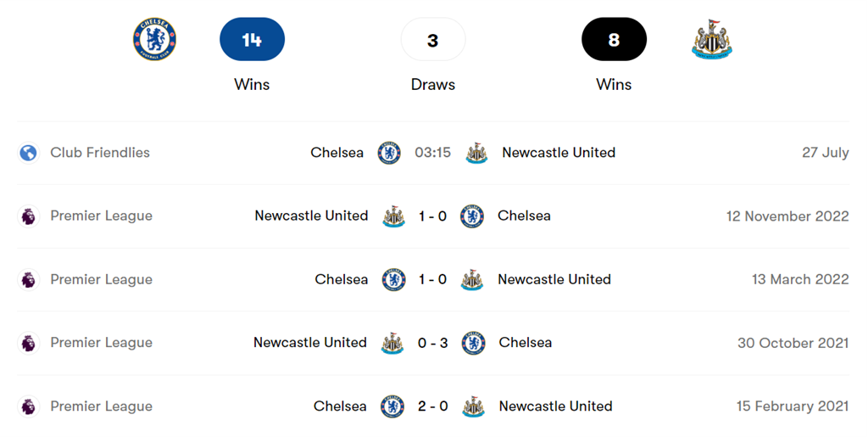Select the black 8 wins badge
The image size is (868, 437).
point(614,40)
